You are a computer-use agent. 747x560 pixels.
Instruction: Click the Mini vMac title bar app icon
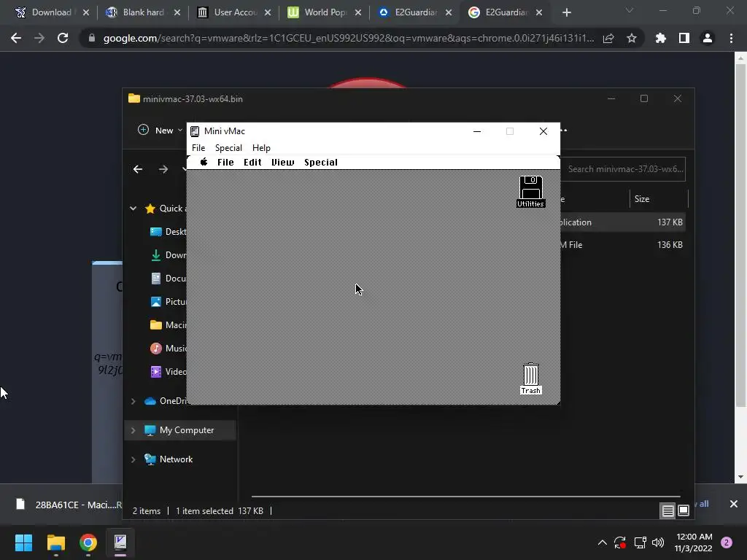(194, 131)
